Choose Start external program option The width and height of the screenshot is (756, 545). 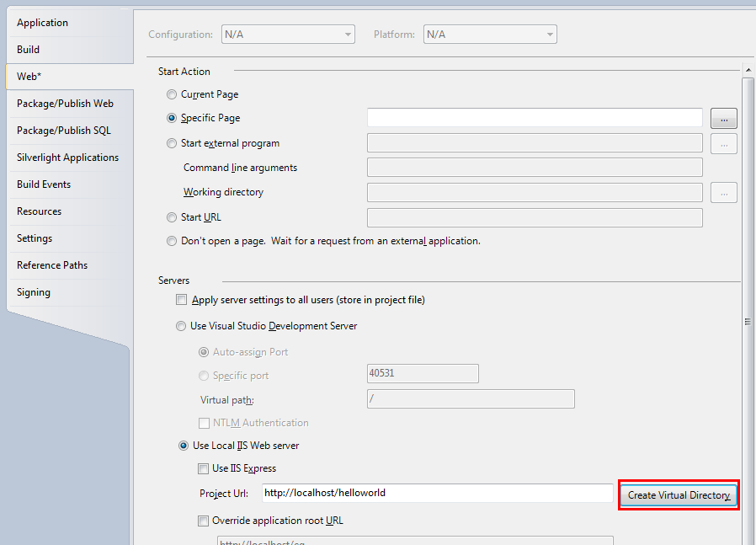click(173, 144)
